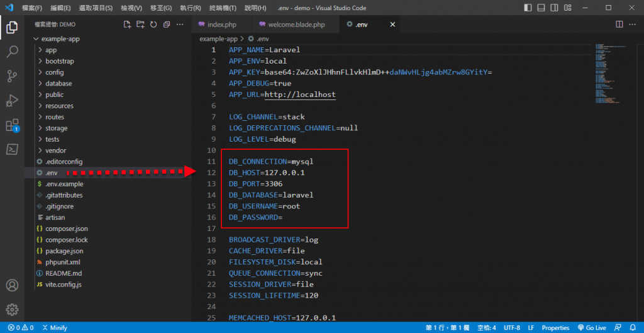
Task: Open the terminal panel icon in activity bar
Action: tap(12, 149)
